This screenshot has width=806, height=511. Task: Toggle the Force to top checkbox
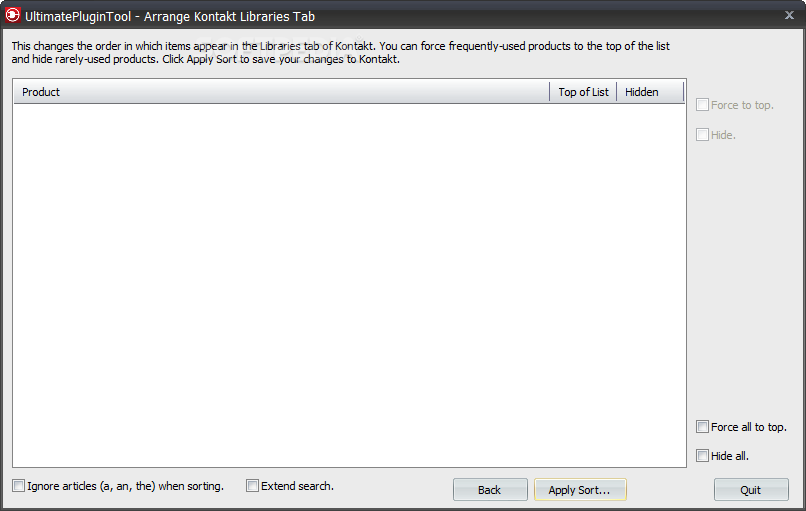coord(702,105)
